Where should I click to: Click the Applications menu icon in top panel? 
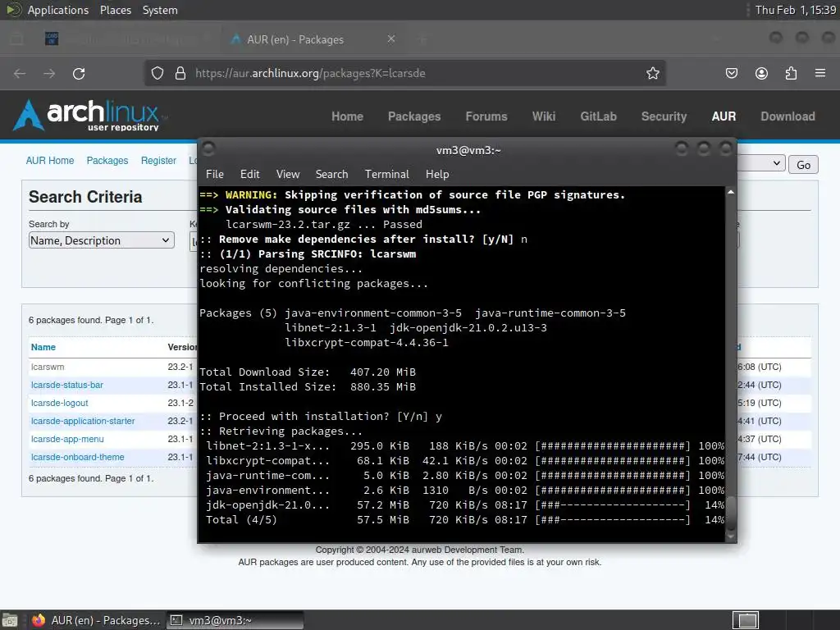14,10
